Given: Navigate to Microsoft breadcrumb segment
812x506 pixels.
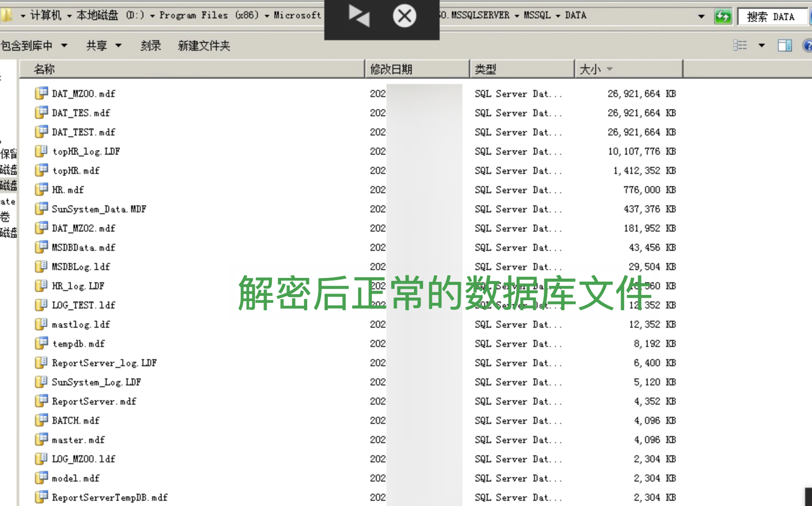Looking at the screenshot, I should pos(298,16).
